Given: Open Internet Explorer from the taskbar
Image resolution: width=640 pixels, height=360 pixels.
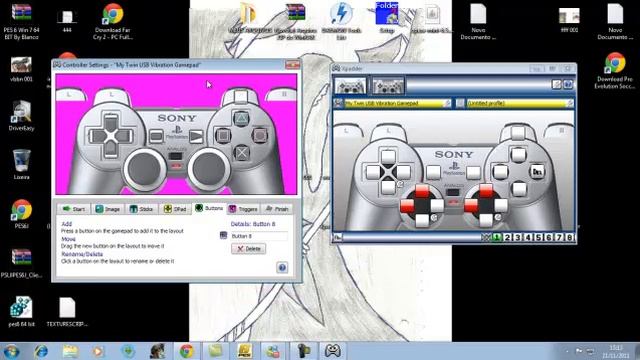Looking at the screenshot, I should (x=41, y=351).
